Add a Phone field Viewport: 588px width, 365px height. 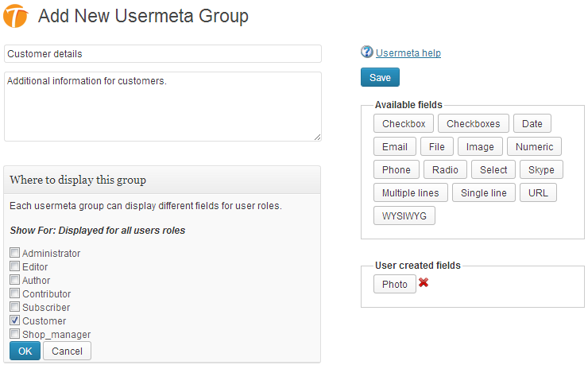(x=396, y=169)
